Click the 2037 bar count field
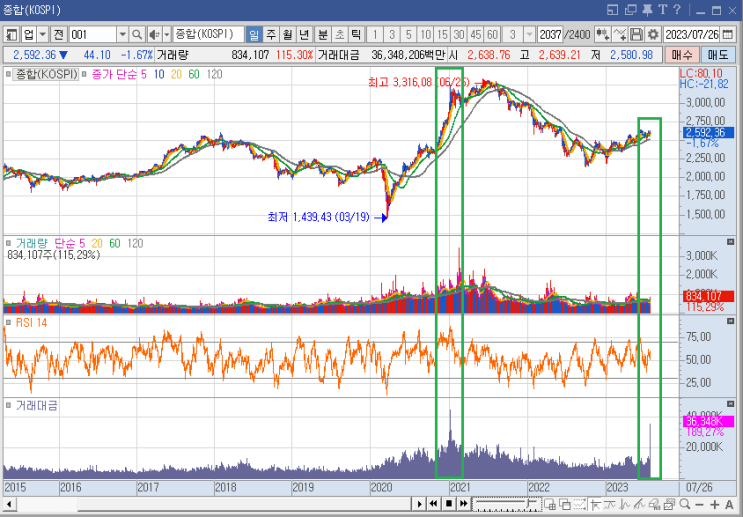Screen dimensions: 743x517 [550, 35]
